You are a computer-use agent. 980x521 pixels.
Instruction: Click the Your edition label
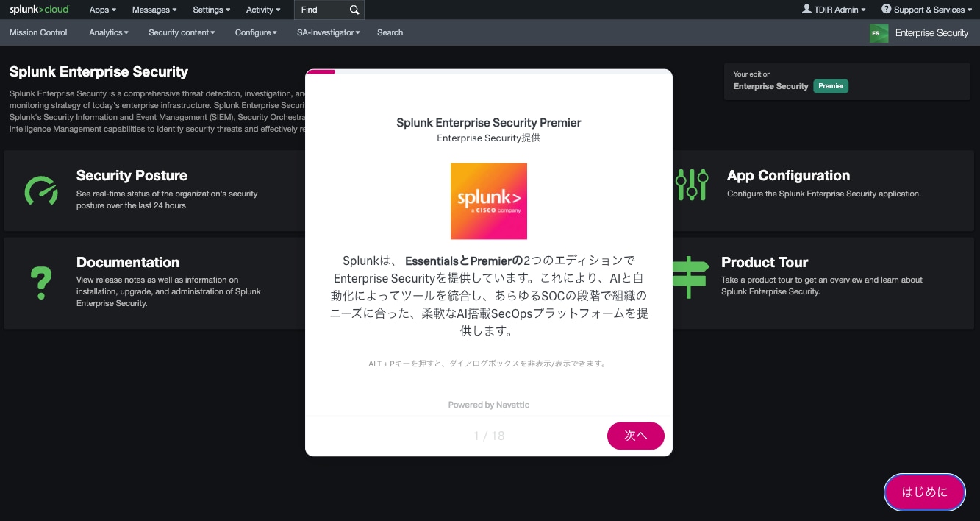(x=752, y=74)
